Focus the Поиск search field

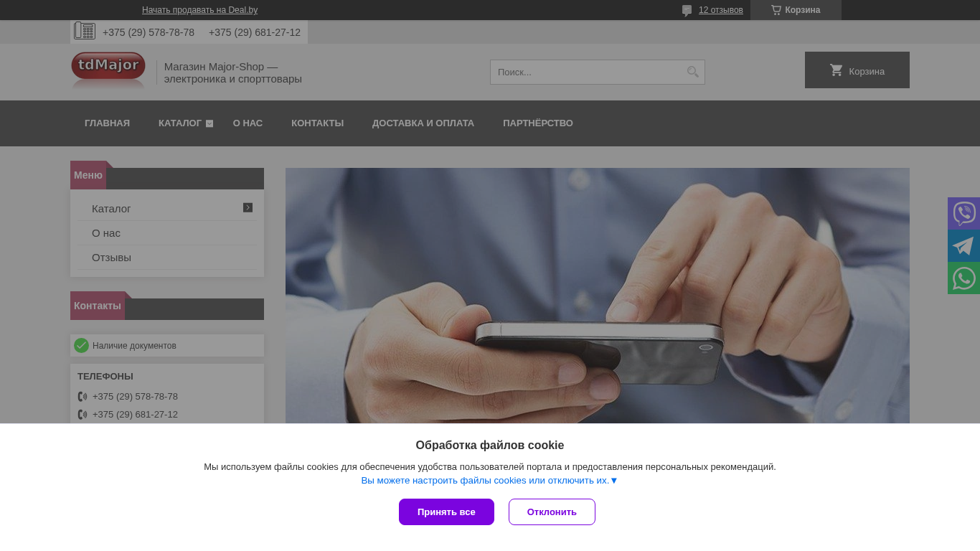587,72
